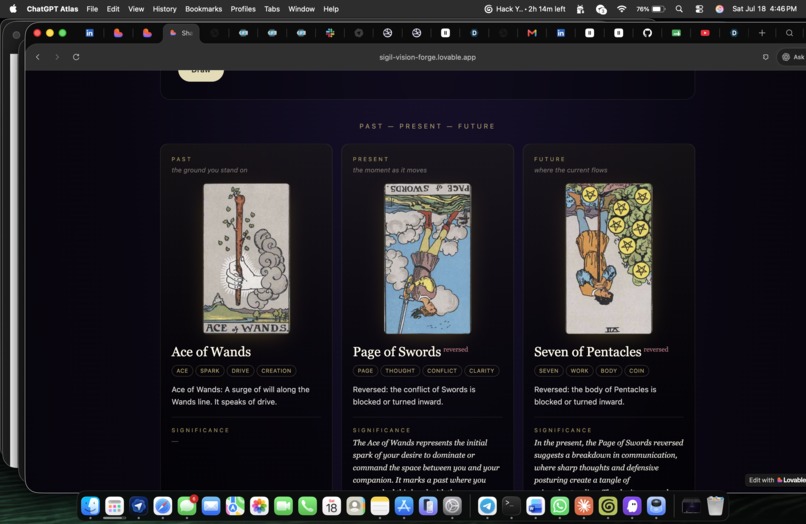Open Spotlight search in the menu bar
Image resolution: width=806 pixels, height=524 pixels.
pos(679,9)
